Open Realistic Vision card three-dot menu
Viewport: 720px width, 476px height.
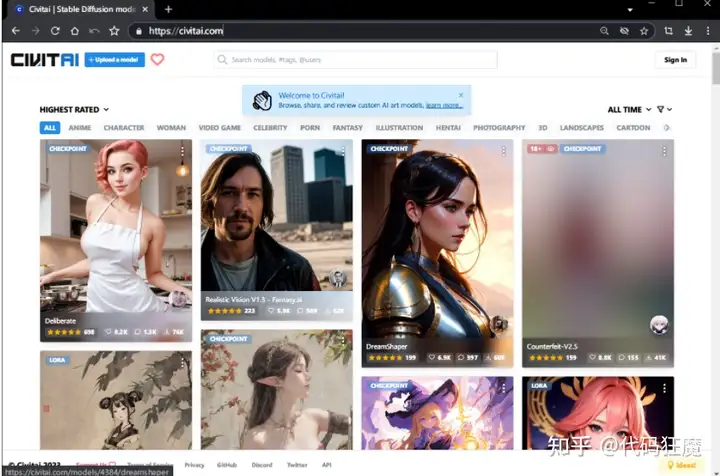(343, 151)
